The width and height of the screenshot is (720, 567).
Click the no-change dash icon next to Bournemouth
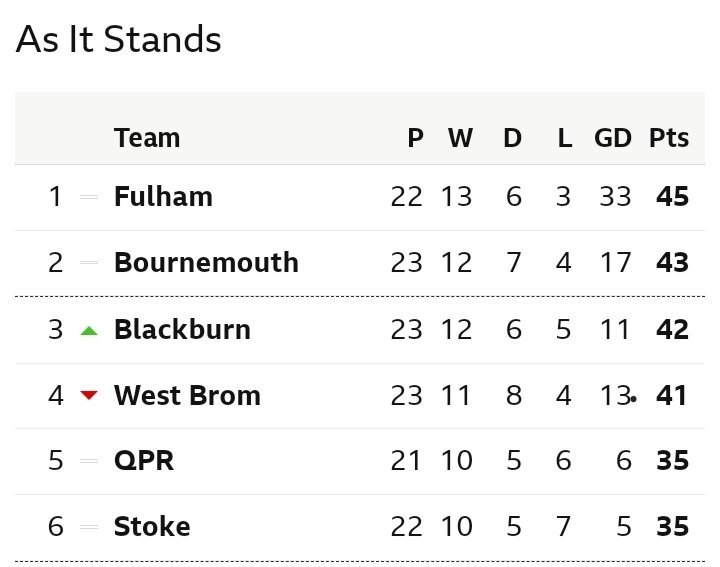click(x=89, y=263)
